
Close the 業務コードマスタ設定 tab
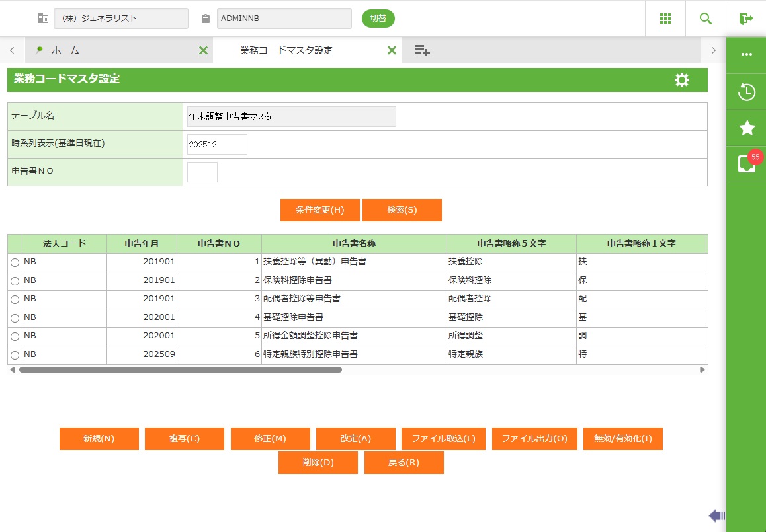392,50
